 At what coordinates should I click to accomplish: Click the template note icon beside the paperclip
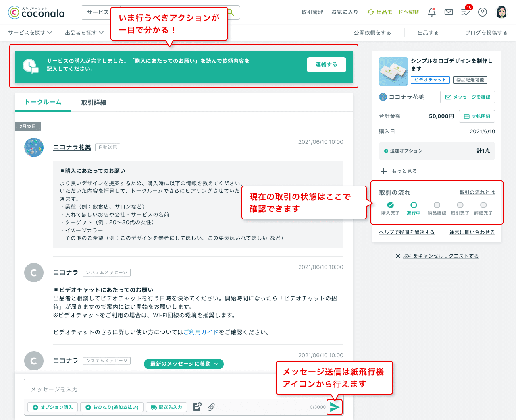click(197, 407)
